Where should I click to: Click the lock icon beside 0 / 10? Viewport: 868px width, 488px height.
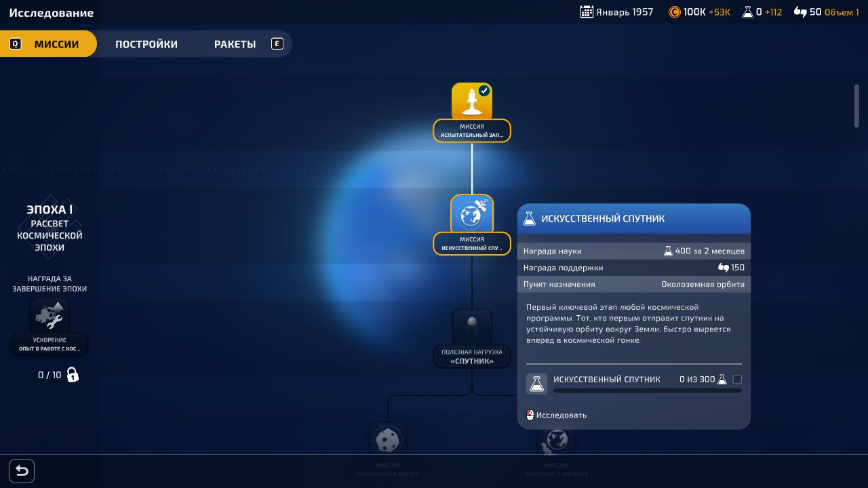pos(73,375)
